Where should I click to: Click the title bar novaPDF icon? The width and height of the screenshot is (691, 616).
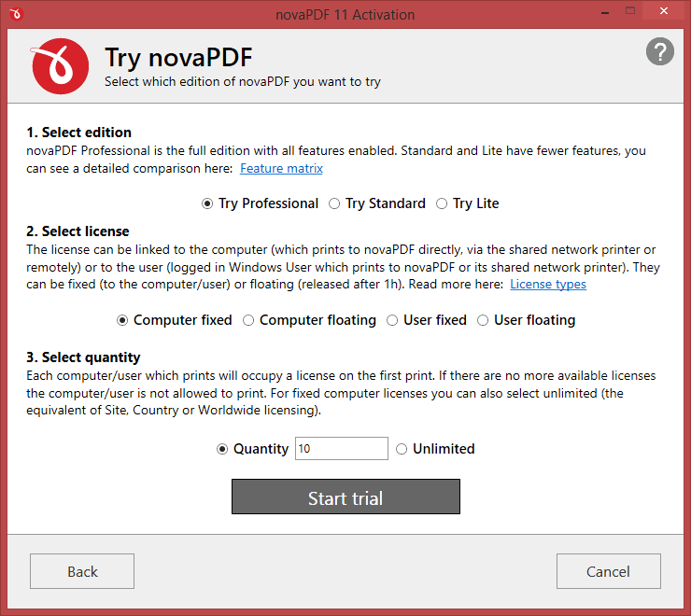point(16,14)
